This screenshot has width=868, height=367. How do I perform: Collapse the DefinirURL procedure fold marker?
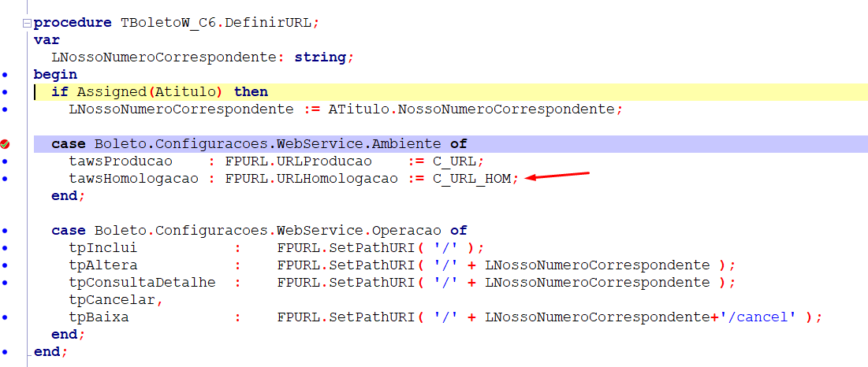[27, 24]
